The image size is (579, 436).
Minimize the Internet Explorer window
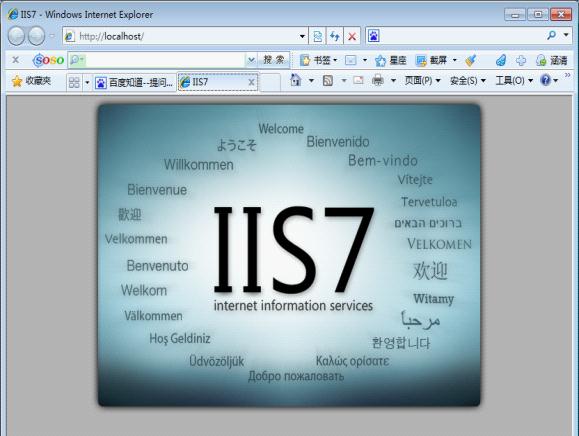515,15
